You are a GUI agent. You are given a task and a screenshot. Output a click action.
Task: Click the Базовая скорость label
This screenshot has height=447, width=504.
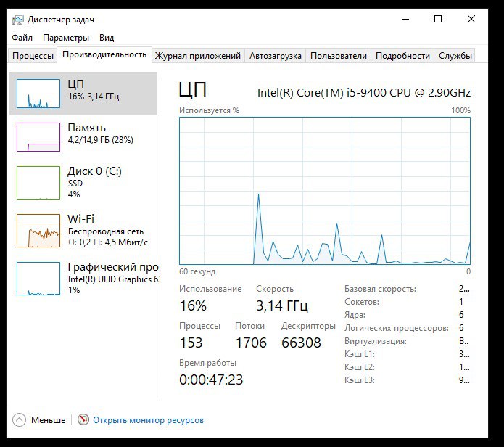coord(380,289)
